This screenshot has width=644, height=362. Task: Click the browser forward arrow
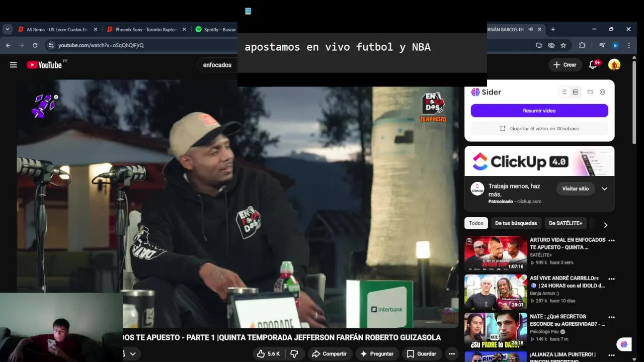click(22, 45)
